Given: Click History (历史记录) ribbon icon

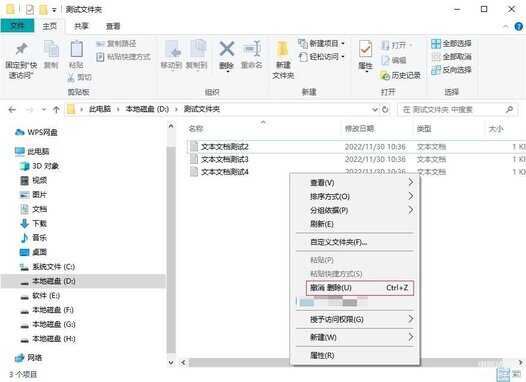Looking at the screenshot, I should click(384, 75).
